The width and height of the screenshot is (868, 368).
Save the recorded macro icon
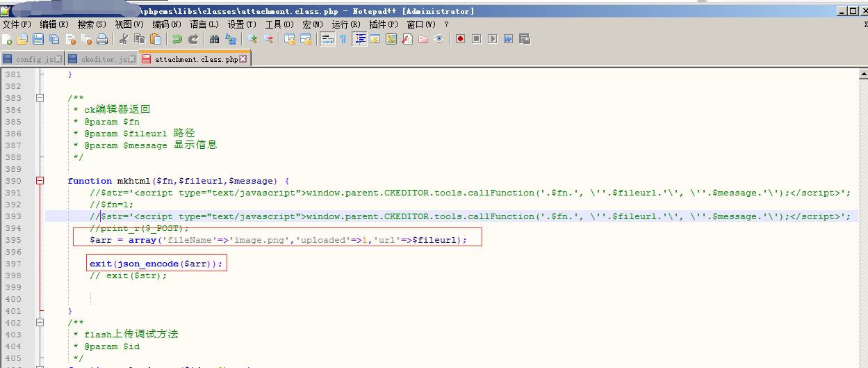[525, 39]
